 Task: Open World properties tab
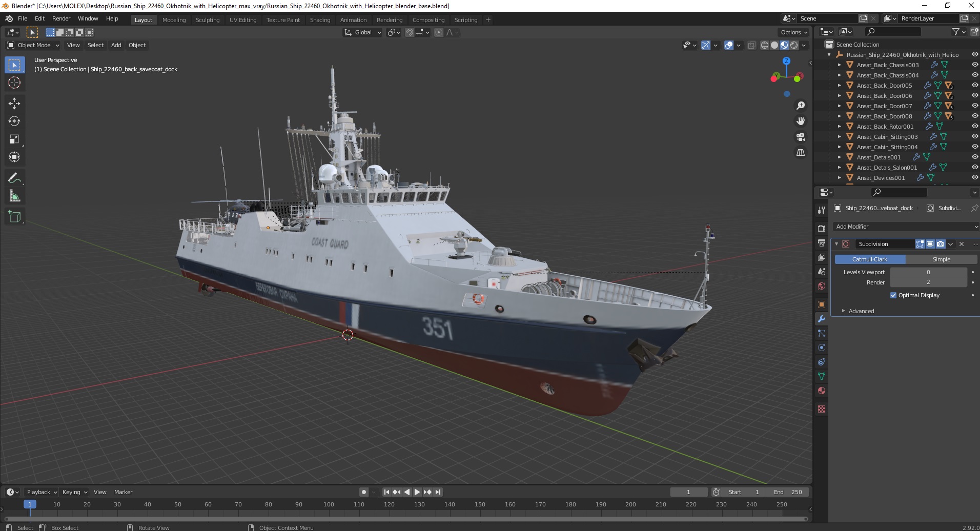(x=822, y=286)
